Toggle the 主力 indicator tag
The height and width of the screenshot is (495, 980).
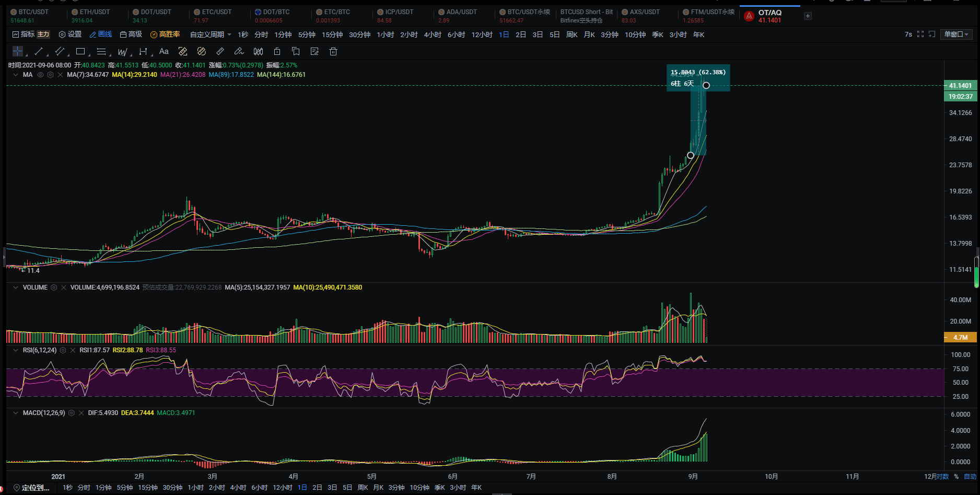click(43, 34)
